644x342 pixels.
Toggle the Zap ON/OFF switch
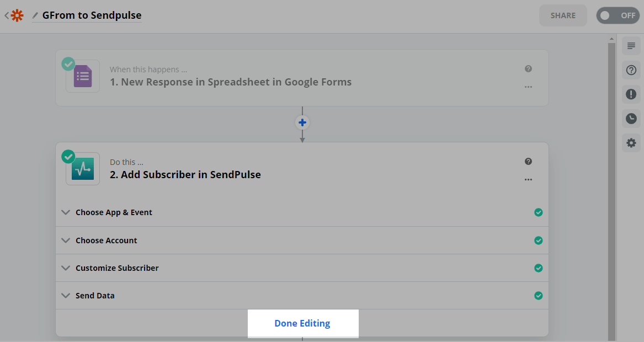click(x=618, y=15)
